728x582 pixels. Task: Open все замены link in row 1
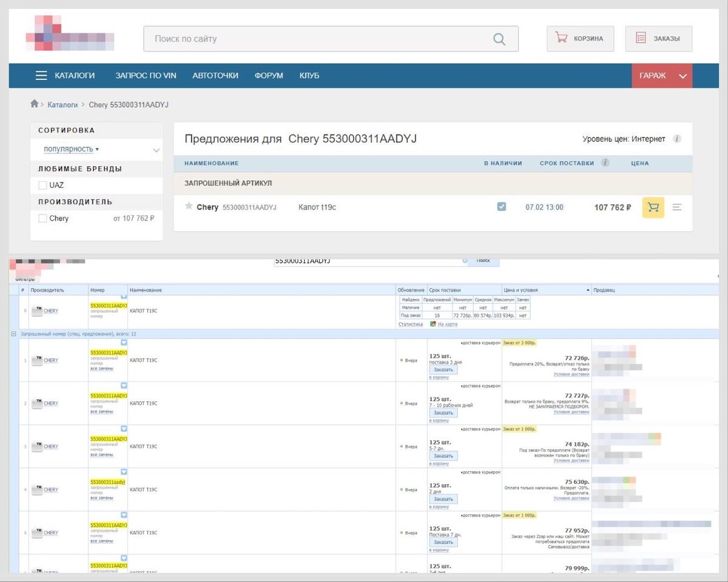[x=102, y=369]
